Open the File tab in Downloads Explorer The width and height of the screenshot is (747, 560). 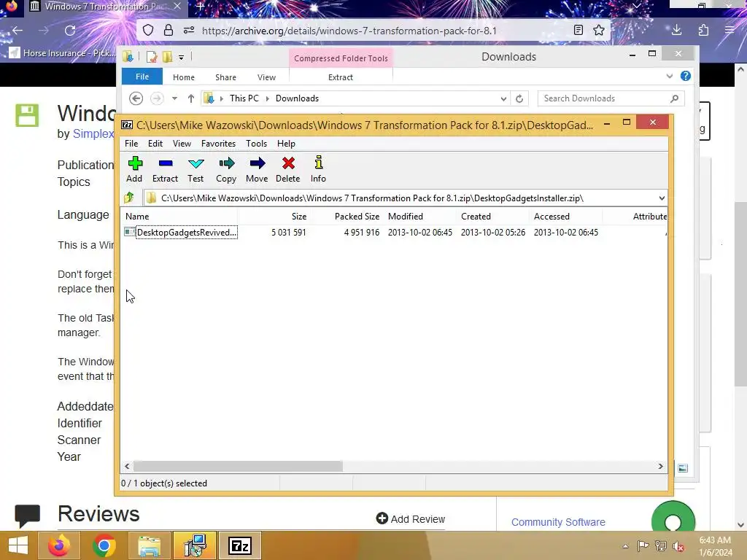tap(142, 77)
